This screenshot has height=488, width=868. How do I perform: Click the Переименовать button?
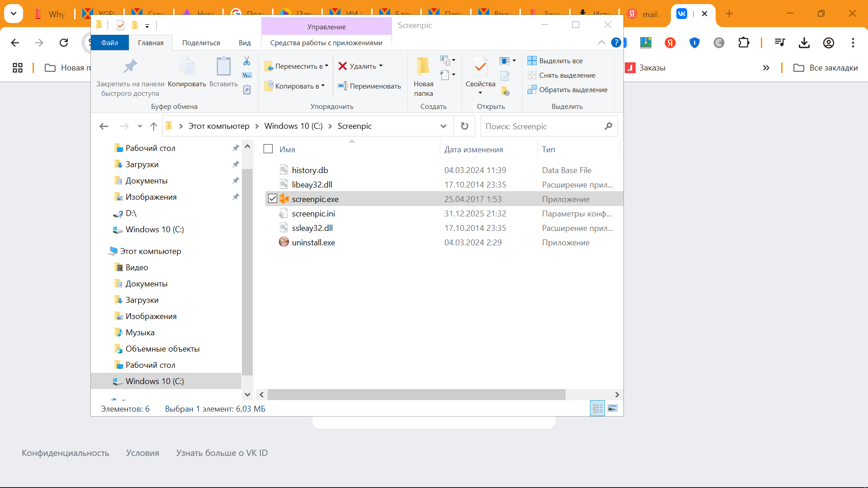click(x=369, y=86)
